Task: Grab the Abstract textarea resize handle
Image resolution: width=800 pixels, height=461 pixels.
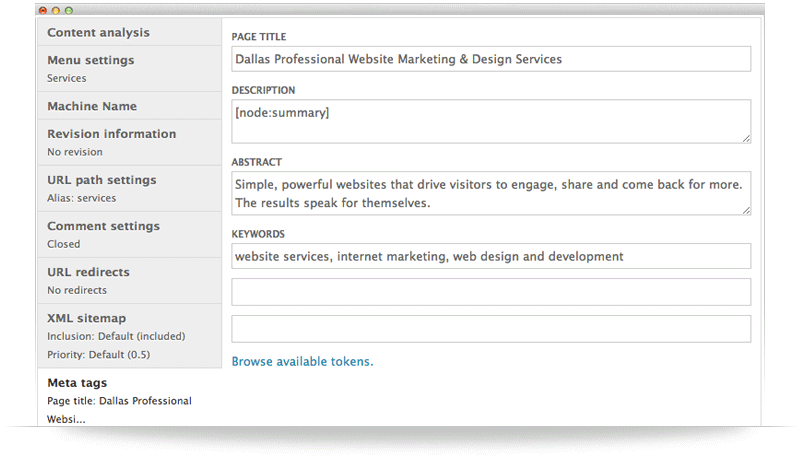Action: [x=746, y=211]
